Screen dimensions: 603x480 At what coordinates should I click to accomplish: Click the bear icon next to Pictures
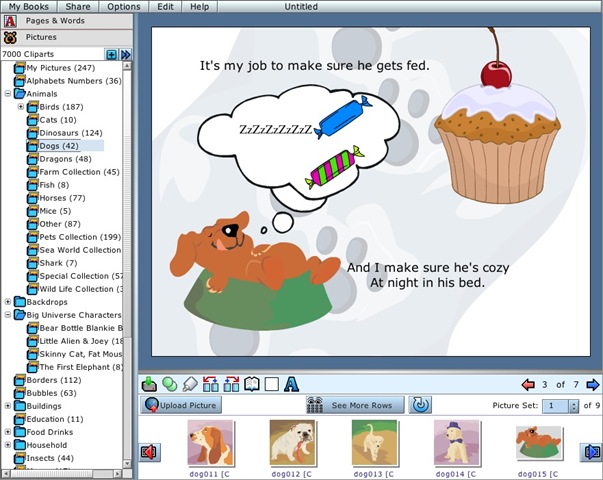pos(10,38)
